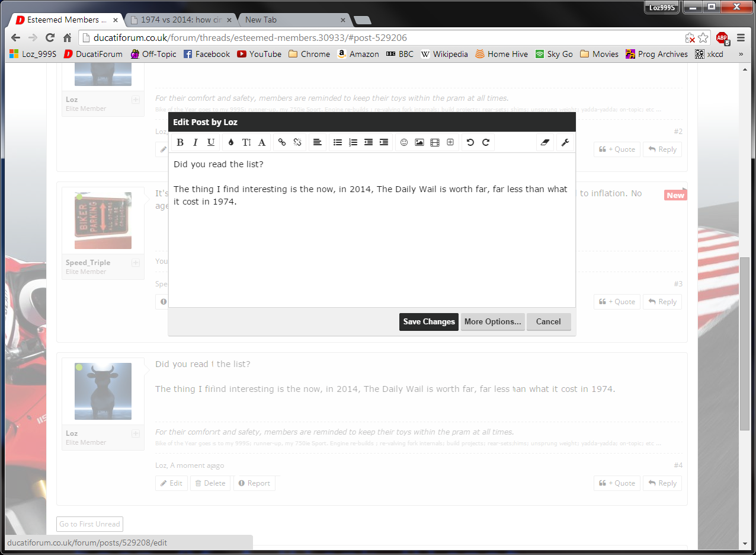Insert a smiley from the editor toolbar
Image resolution: width=756 pixels, height=555 pixels.
(x=404, y=142)
